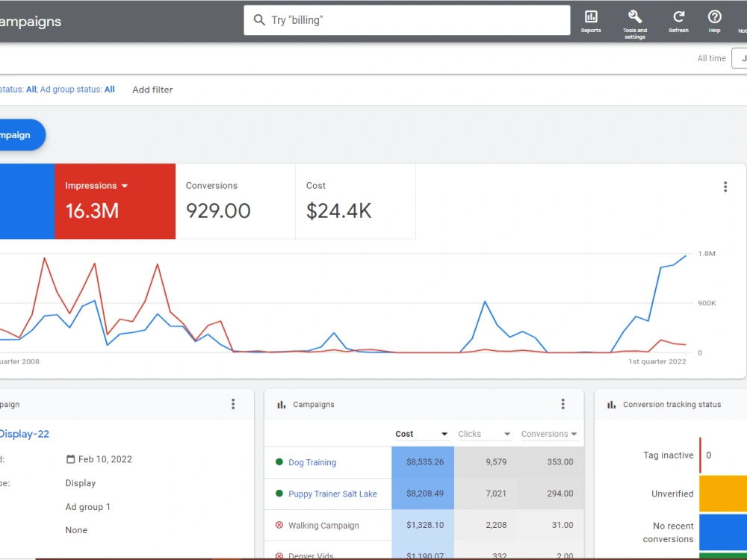The image size is (747, 560).
Task: Click the 900K axis label on chart
Action: [707, 303]
